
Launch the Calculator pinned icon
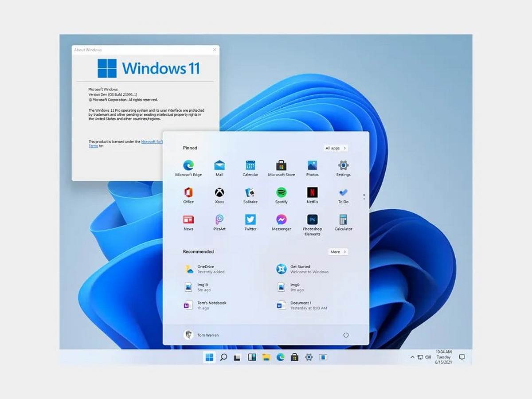pos(343,220)
